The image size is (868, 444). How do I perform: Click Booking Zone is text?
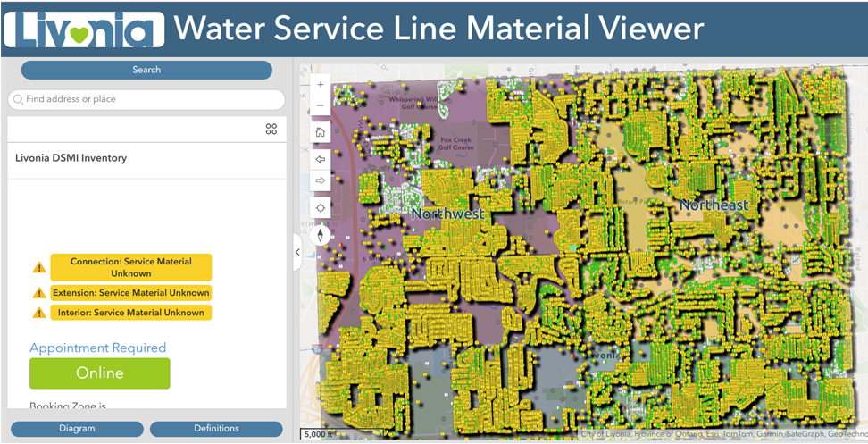(68, 406)
